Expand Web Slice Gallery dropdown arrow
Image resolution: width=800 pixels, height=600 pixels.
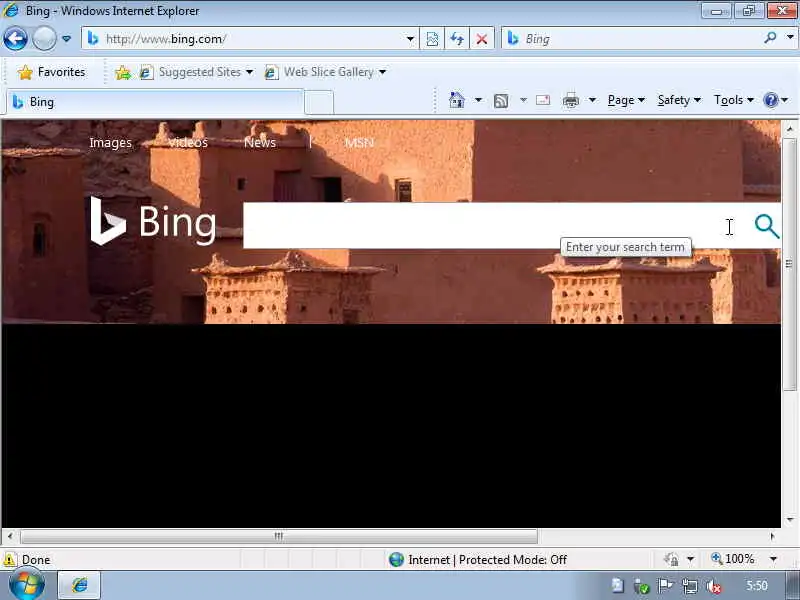[x=382, y=72]
